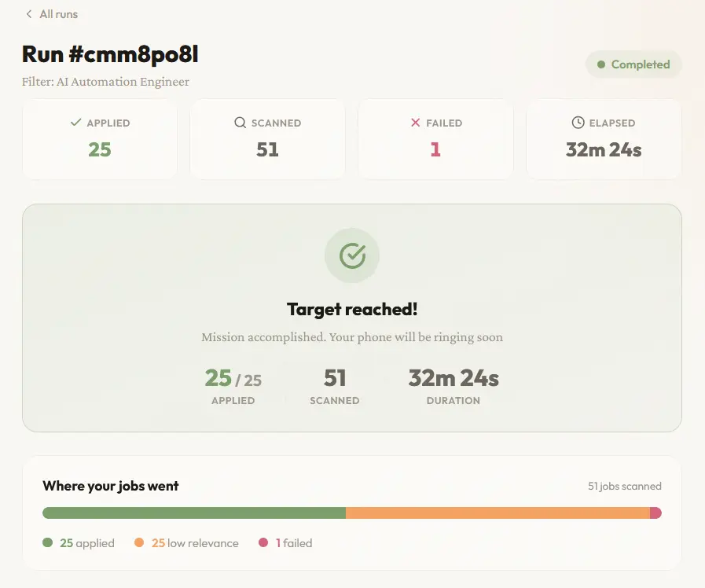Click the magnifier icon on the Scanned card
Viewport: 705px width, 588px height.
(x=240, y=123)
